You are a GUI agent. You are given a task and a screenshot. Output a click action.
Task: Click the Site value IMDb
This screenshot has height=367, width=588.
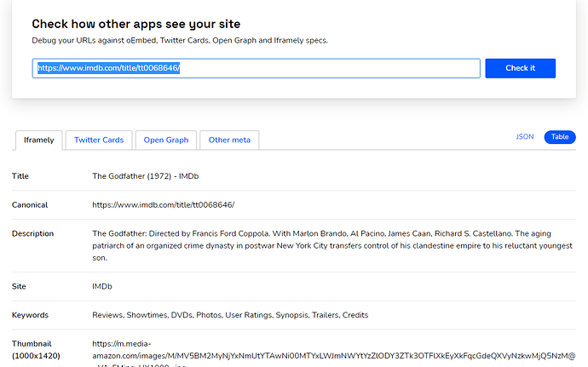click(102, 286)
